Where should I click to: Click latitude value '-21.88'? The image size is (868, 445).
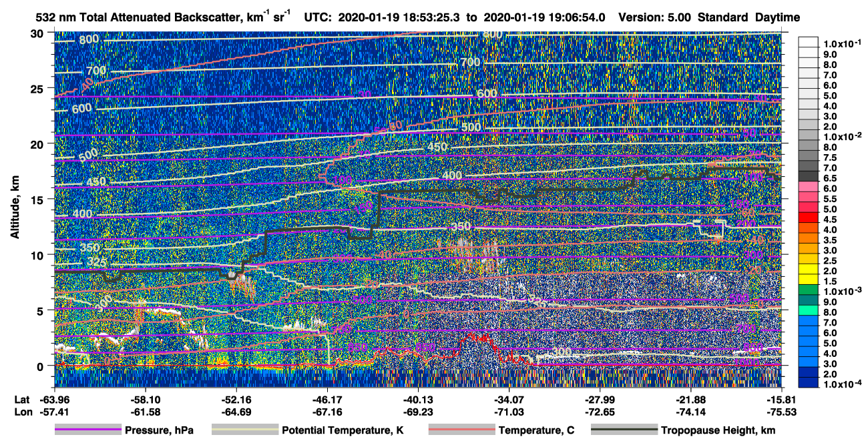tap(690, 399)
